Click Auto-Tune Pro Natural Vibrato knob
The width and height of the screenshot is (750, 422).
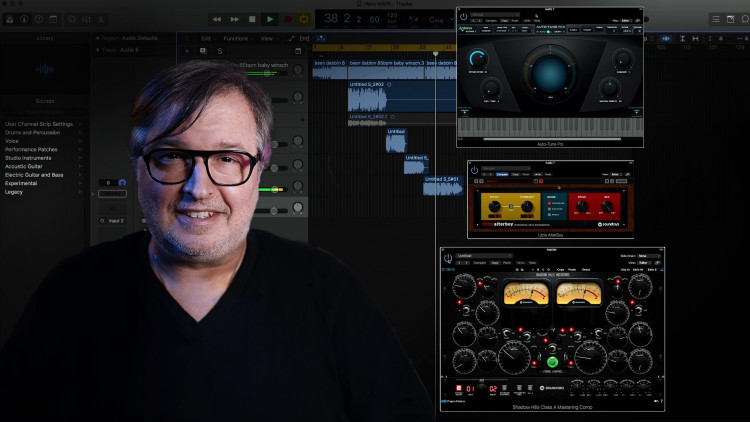click(x=610, y=88)
